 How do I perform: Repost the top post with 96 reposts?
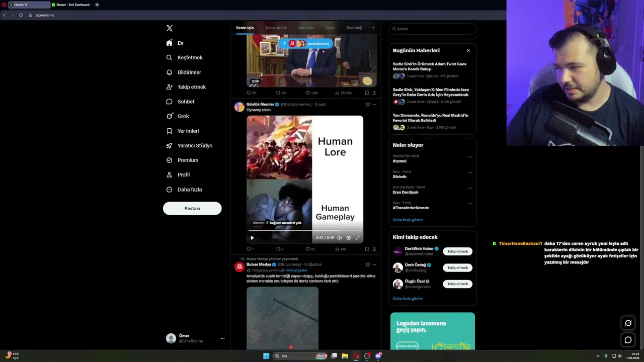click(x=278, y=93)
